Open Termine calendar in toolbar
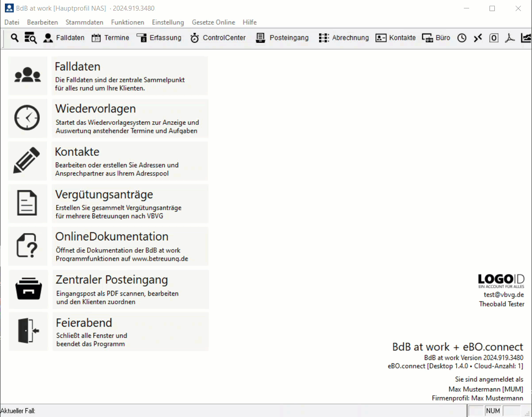The height and width of the screenshot is (417, 532). (110, 38)
